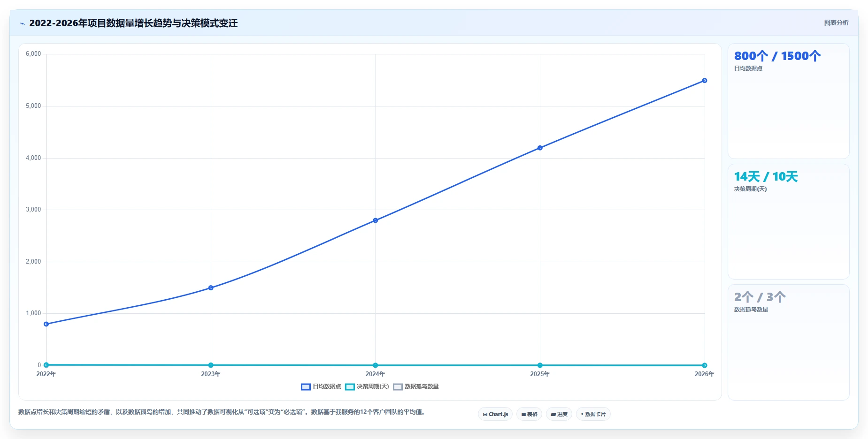Click the 2026年 blue data point

pyautogui.click(x=705, y=81)
